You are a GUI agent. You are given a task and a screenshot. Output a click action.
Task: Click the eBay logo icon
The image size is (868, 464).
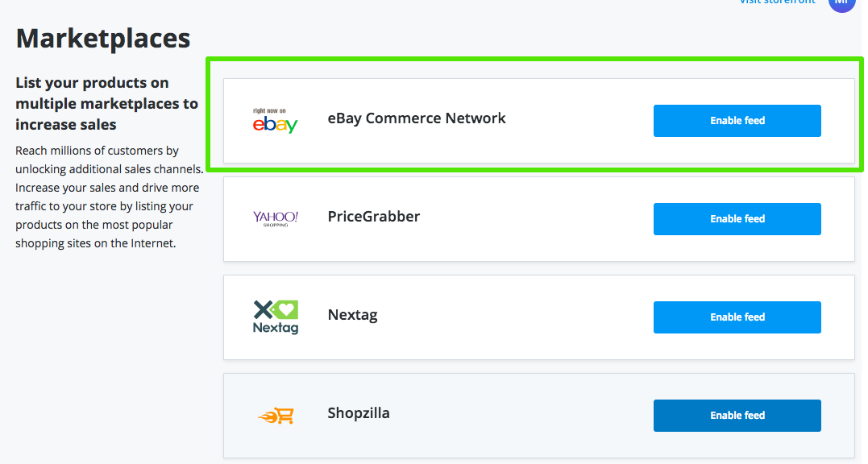tap(275, 121)
